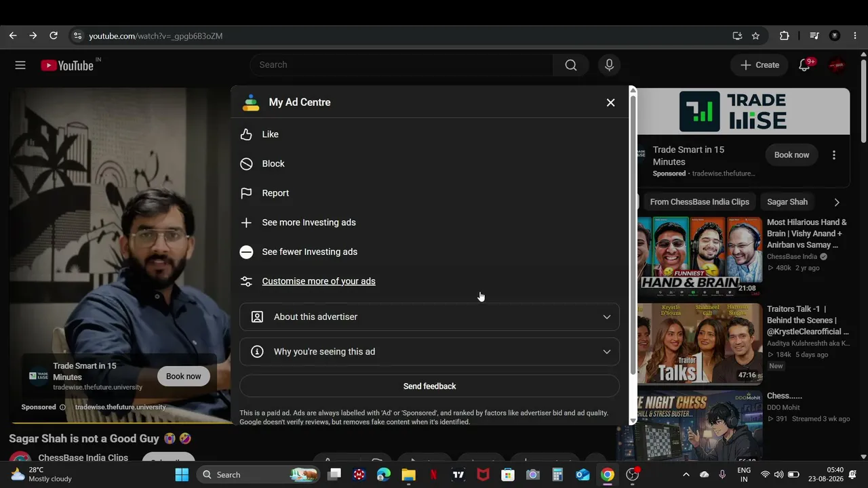Open the YouTube account avatar menu
Viewport: 868px width, 488px height.
(x=837, y=65)
